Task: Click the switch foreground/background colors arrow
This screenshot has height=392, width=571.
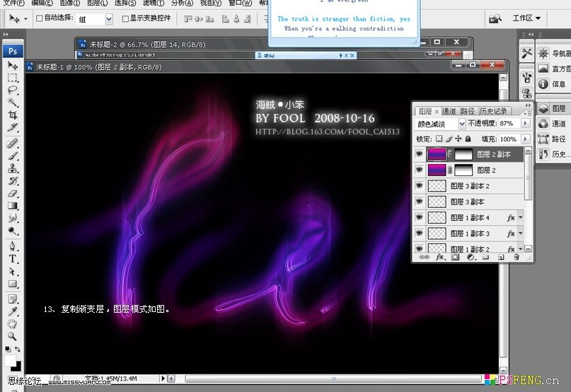Action: pyautogui.click(x=18, y=349)
